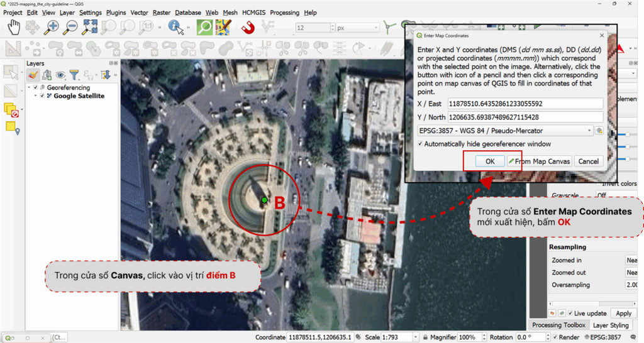This screenshot has height=343, width=644.
Task: Click Cancel in Enter Map Coordinates dialog
Action: (588, 161)
